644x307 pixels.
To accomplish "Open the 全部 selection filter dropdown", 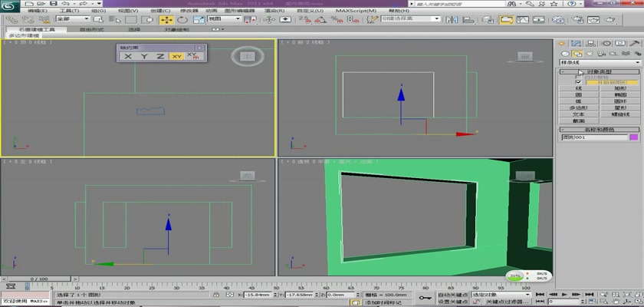I will 73,19.
